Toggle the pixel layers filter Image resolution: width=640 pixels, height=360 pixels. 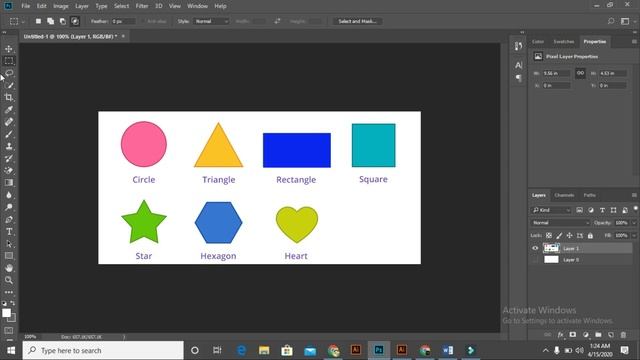[579, 210]
